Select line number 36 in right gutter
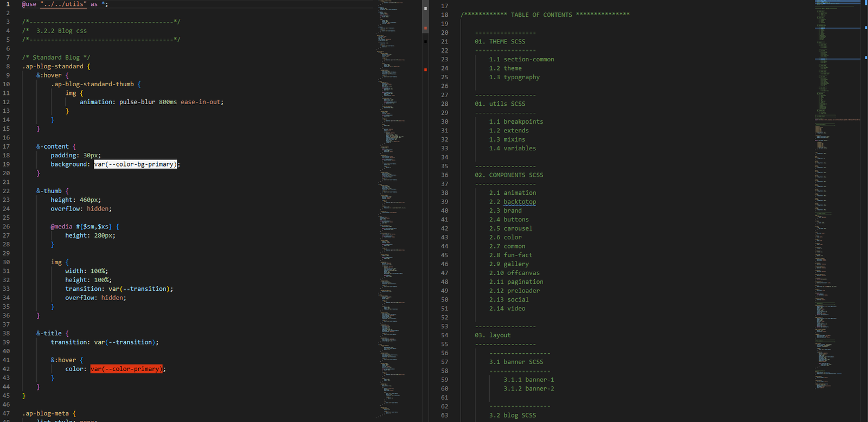 (445, 175)
